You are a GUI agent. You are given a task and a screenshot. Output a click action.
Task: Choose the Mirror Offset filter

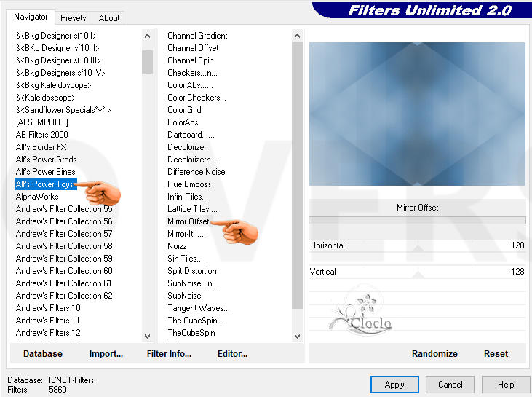coord(188,221)
